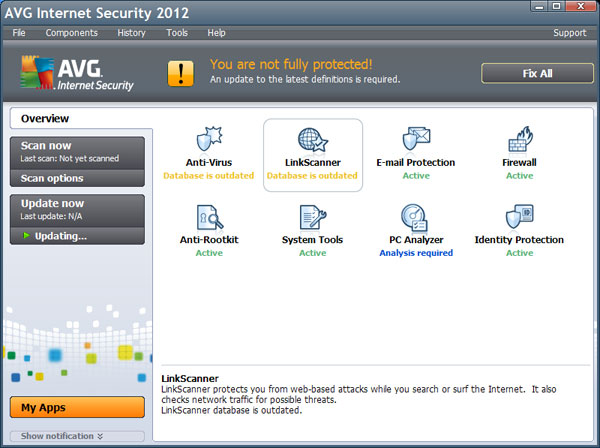
Task: Click Anti-Virus 'Database is outdated' status
Action: pyautogui.click(x=209, y=176)
